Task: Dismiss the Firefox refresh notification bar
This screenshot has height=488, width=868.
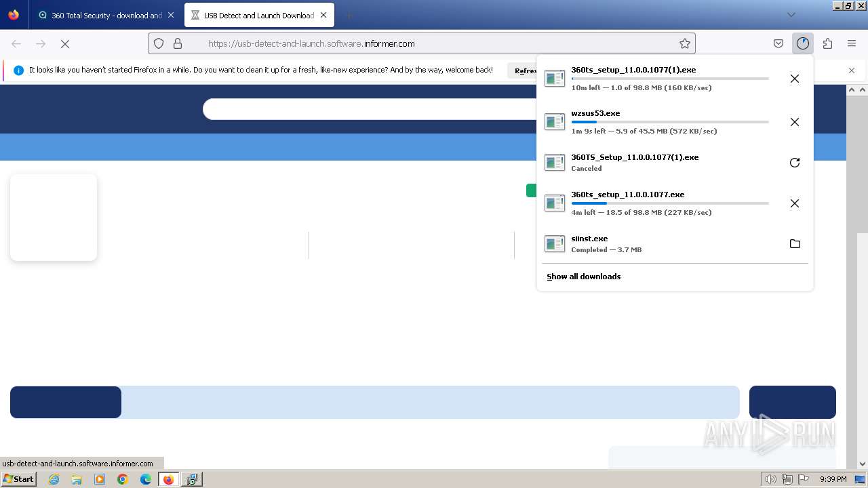Action: 852,70
